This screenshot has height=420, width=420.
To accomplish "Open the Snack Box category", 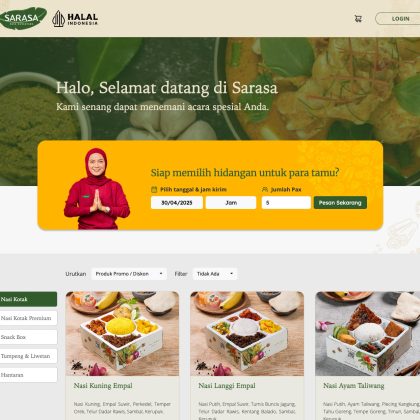I will coord(28,337).
